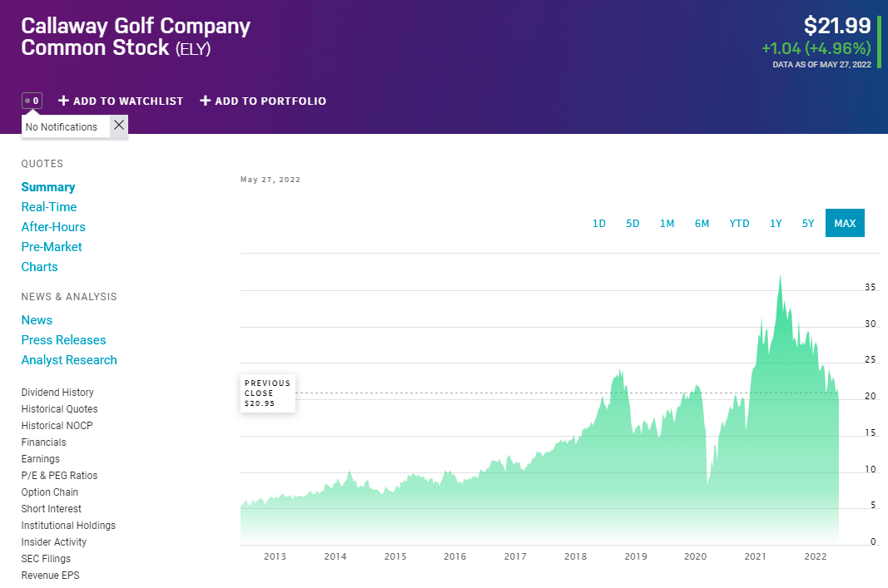Click the plus icon for Add to Watchlist
The image size is (888, 588).
[x=63, y=101]
